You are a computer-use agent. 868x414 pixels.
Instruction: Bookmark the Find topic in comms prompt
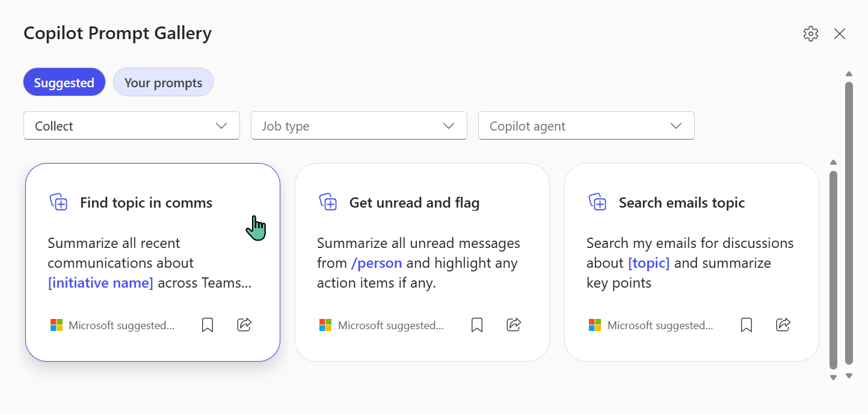pos(208,325)
